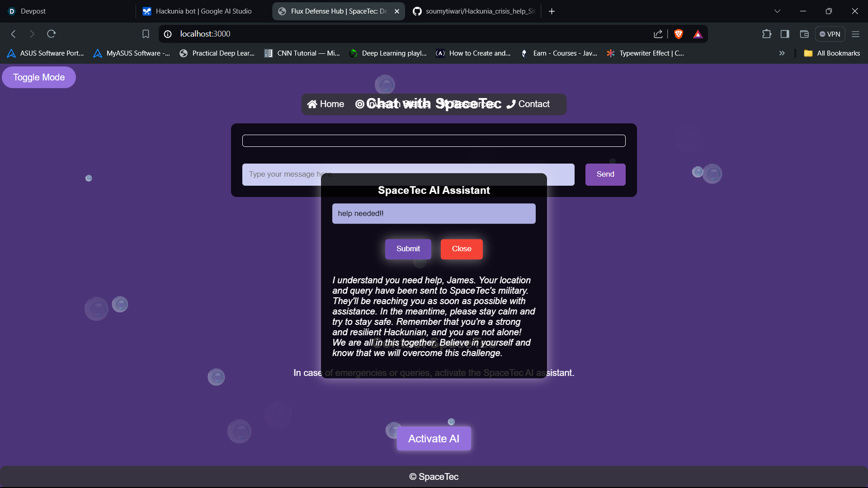
Task: Expand the tab search dropdown arrow
Action: 777,11
